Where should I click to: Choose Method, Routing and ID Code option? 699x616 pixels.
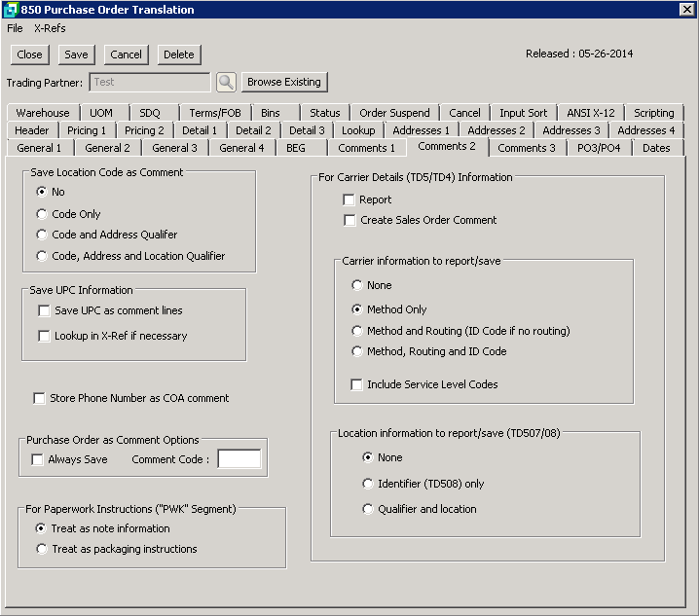[357, 351]
